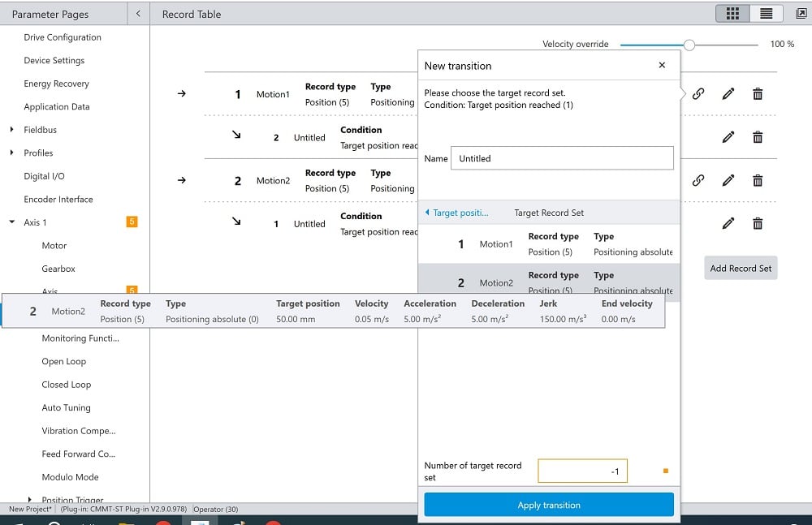Delete the first Untitled transition
812x525 pixels.
point(757,137)
